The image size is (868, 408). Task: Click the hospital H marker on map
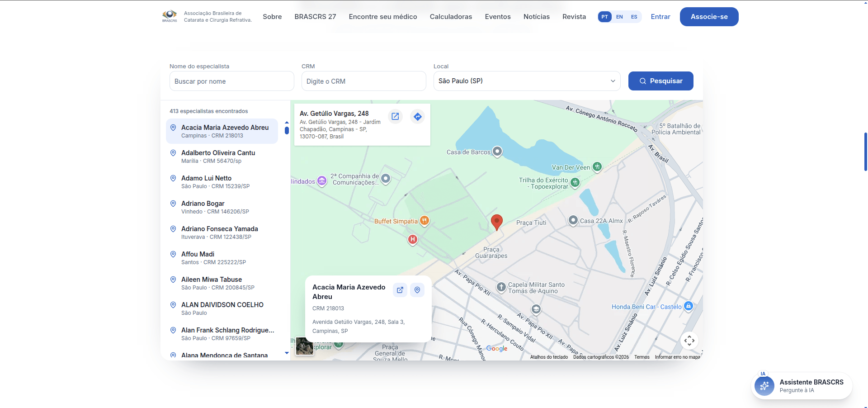point(413,239)
